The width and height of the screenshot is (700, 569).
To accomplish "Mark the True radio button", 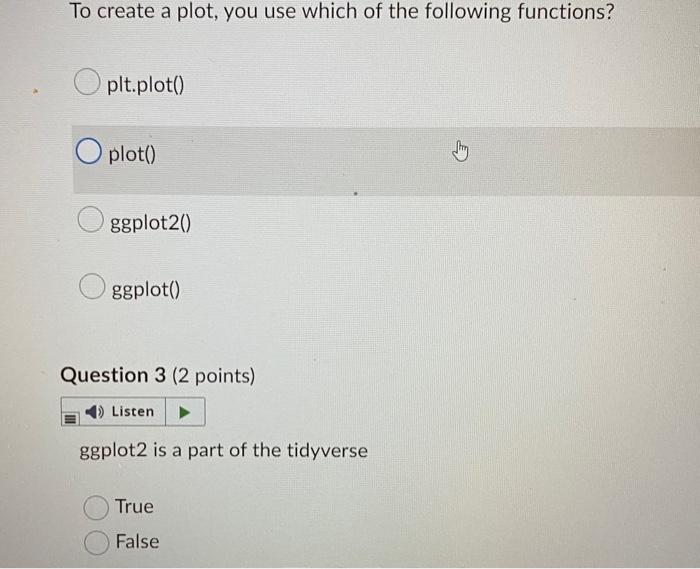I will tap(96, 507).
